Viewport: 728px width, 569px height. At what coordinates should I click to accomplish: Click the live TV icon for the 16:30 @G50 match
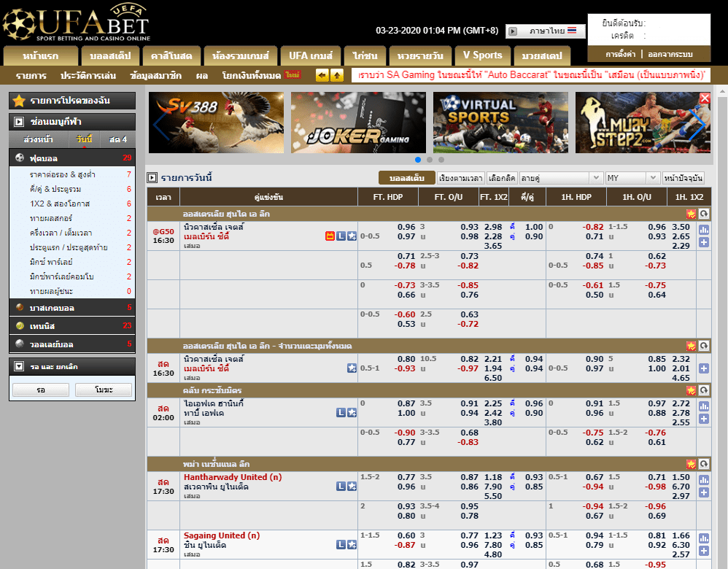coord(330,236)
